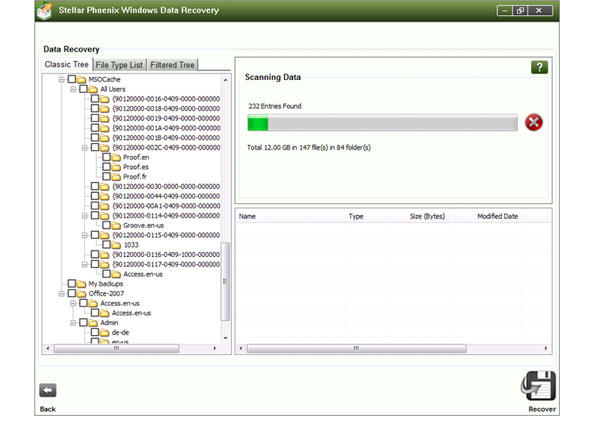590x421 pixels.
Task: Click the All Users folder icon
Action: coord(93,89)
